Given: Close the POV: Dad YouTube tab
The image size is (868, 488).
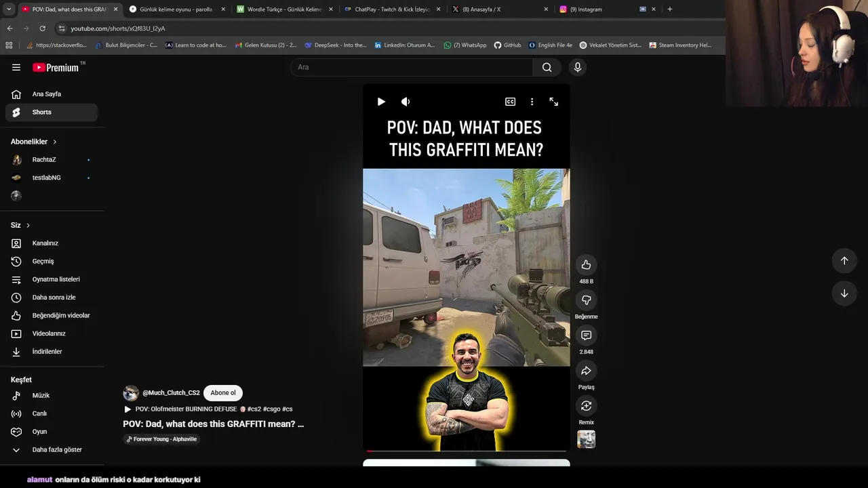Looking at the screenshot, I should (x=115, y=9).
